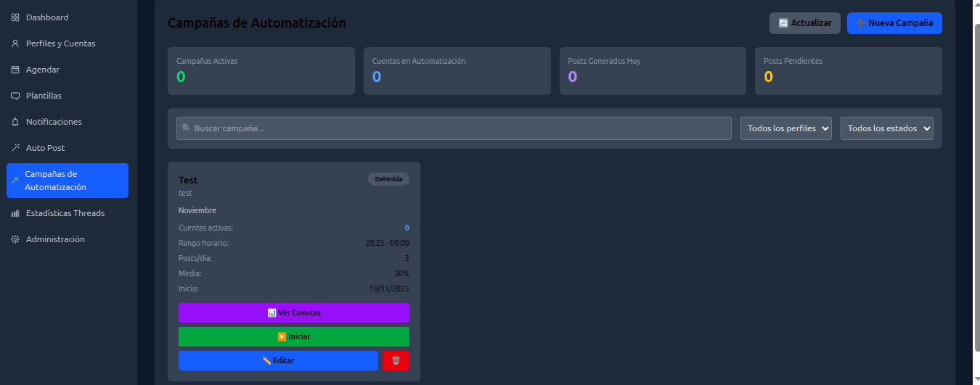Click the Notificaciones bell icon
Image resolution: width=980 pixels, height=385 pixels.
tap(15, 122)
